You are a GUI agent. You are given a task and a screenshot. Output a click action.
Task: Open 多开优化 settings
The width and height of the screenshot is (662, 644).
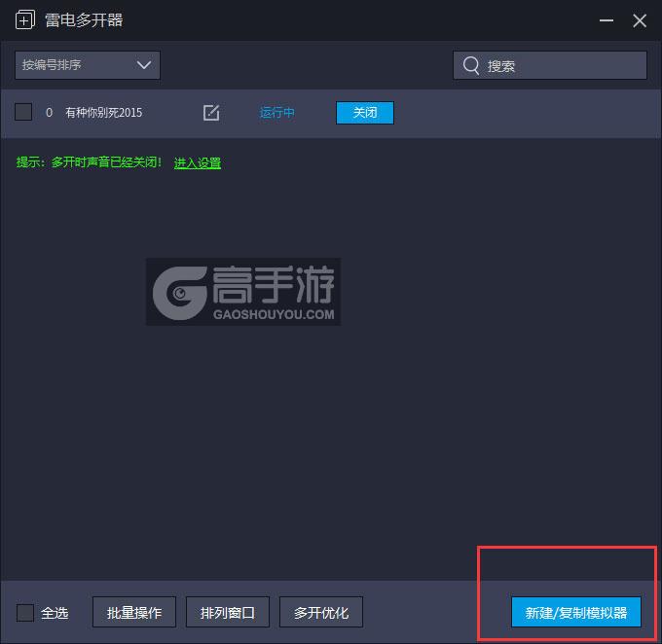(x=321, y=612)
